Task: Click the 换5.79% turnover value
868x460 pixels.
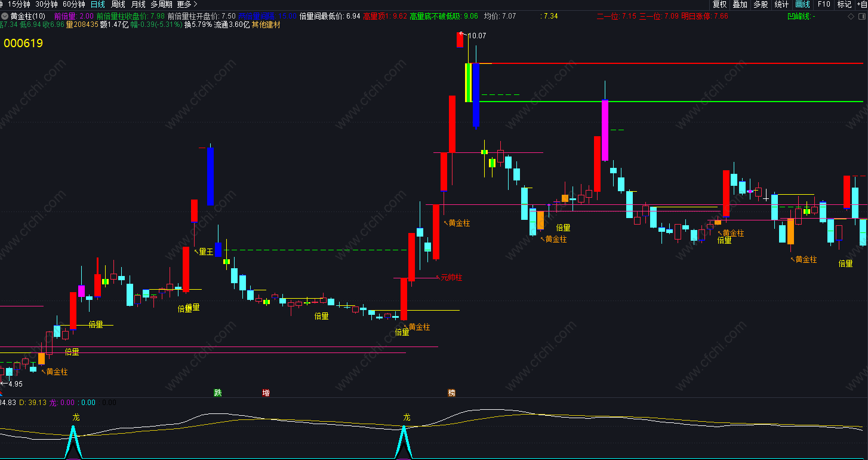Action: 198,24
